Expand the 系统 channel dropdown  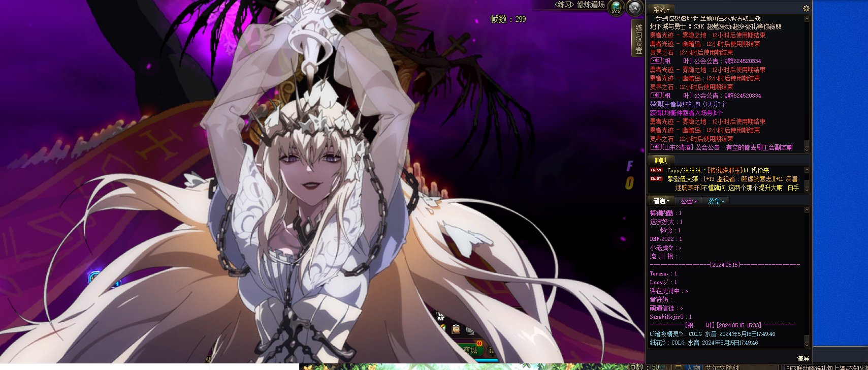661,10
